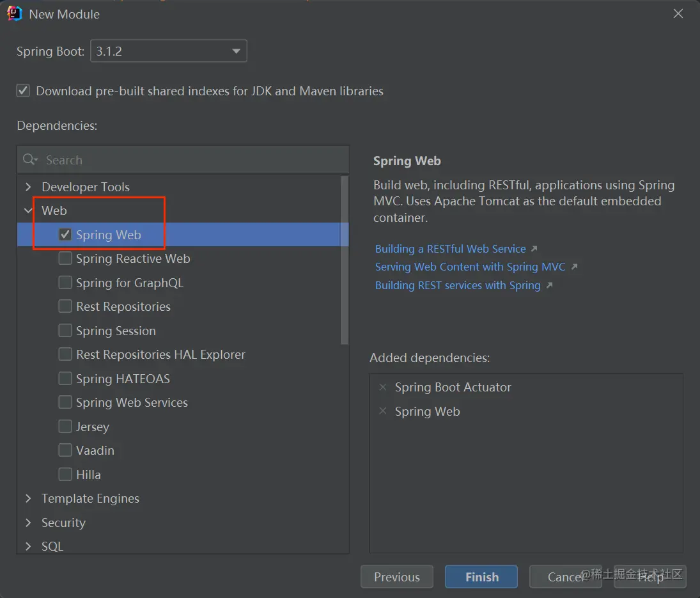Screen dimensions: 700x598
Task: Close the New Module dialog
Action: [x=678, y=13]
